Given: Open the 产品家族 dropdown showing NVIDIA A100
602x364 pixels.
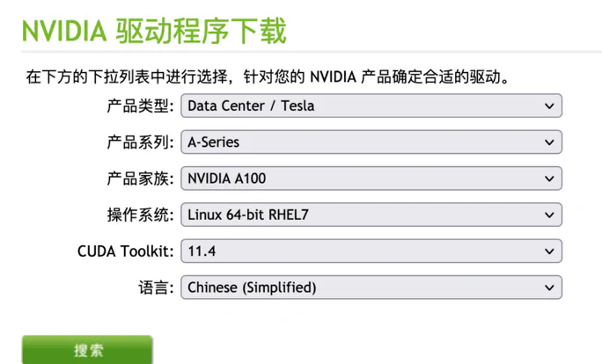Looking at the screenshot, I should click(x=370, y=178).
